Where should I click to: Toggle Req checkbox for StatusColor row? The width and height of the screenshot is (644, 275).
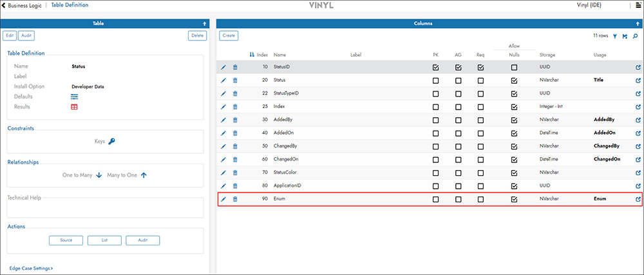click(480, 173)
